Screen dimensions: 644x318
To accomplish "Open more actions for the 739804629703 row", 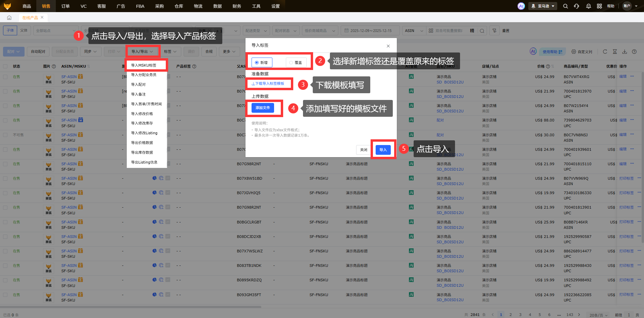I will 632,120.
